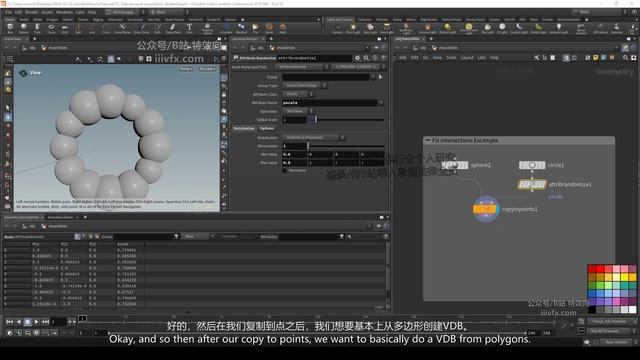640x360 pixels.
Task: Select the Font shelf tool
Action: (189, 28)
